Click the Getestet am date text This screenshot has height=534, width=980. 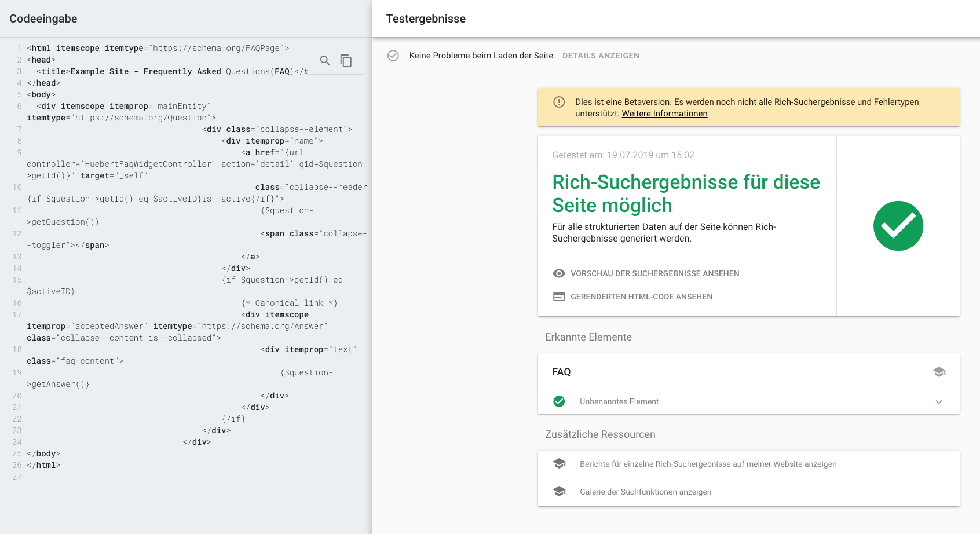(623, 155)
